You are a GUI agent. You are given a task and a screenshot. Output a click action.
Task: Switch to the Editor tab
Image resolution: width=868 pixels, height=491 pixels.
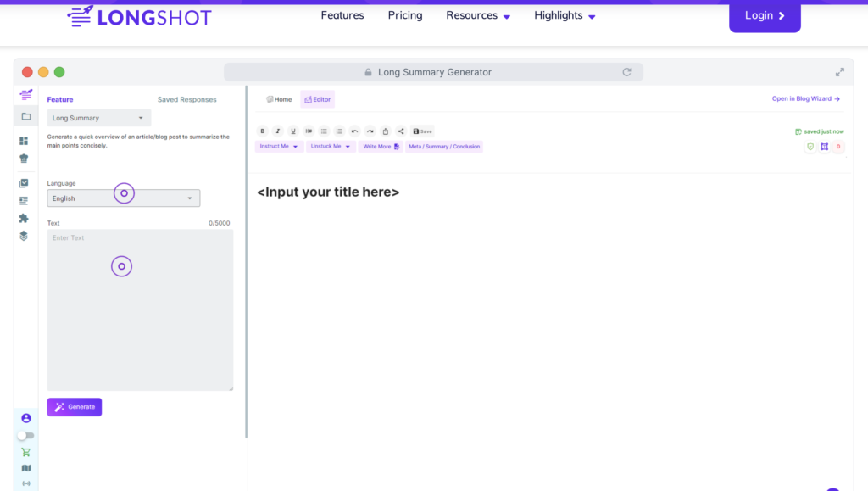317,98
